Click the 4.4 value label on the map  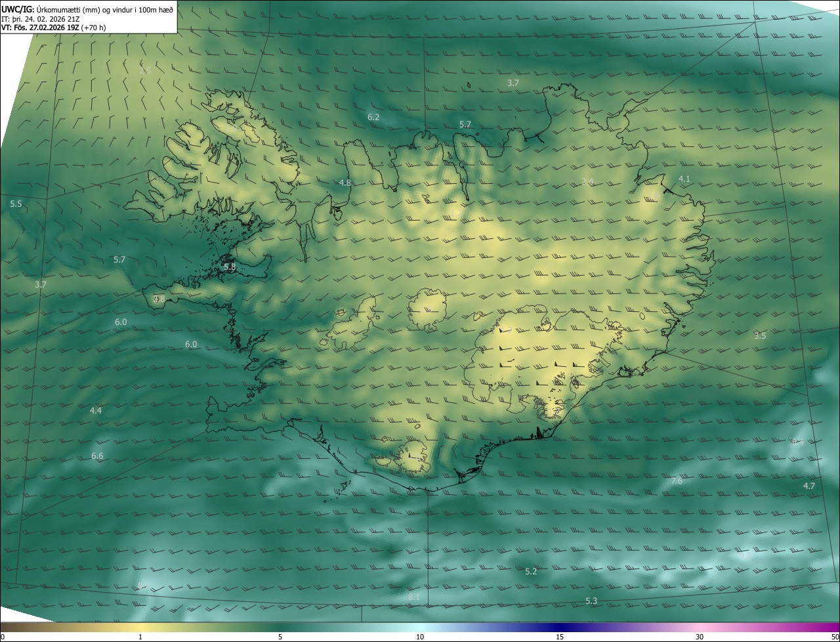[x=96, y=410]
